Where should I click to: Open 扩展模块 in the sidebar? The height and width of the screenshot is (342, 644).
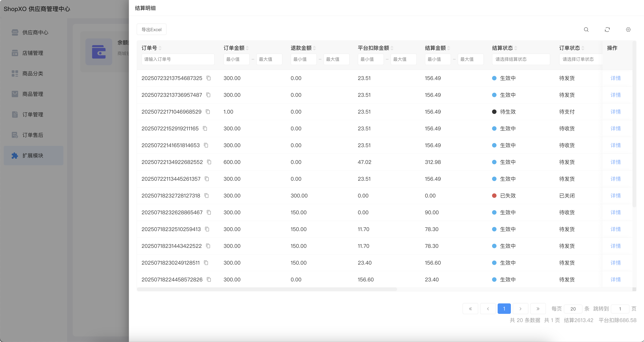tap(33, 156)
